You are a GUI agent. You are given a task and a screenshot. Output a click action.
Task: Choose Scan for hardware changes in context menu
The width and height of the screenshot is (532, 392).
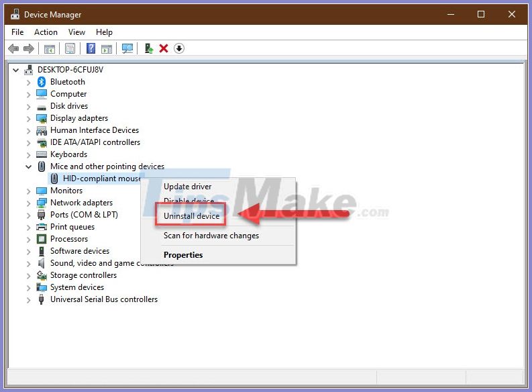pyautogui.click(x=211, y=236)
